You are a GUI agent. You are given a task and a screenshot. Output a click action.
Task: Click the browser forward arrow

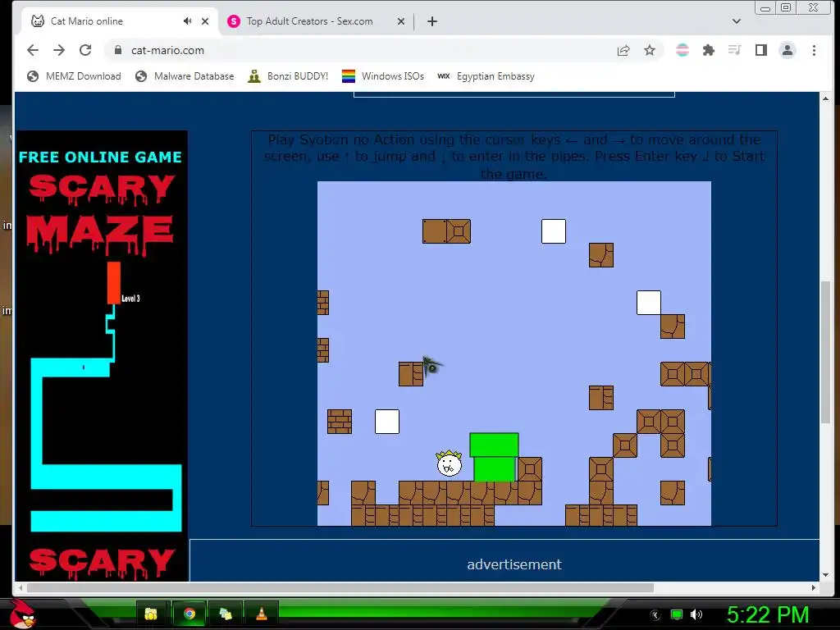click(x=59, y=50)
